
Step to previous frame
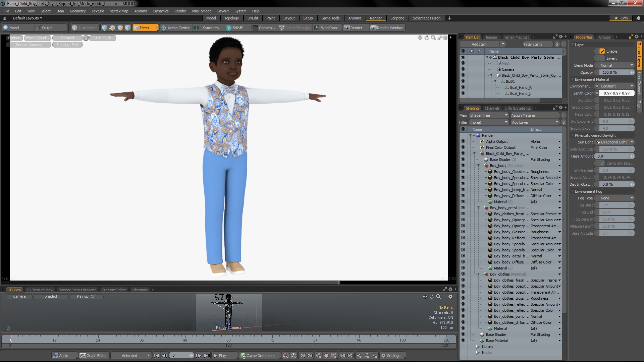164,356
